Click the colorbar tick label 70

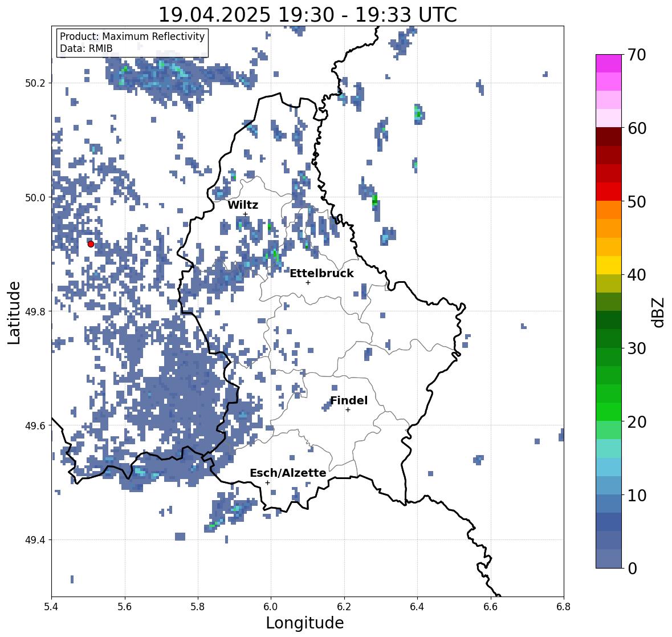point(637,55)
